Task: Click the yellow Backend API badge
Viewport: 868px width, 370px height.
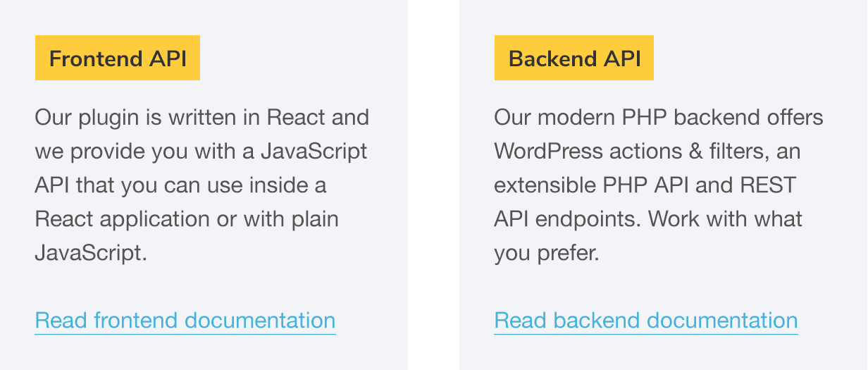Action: (574, 58)
